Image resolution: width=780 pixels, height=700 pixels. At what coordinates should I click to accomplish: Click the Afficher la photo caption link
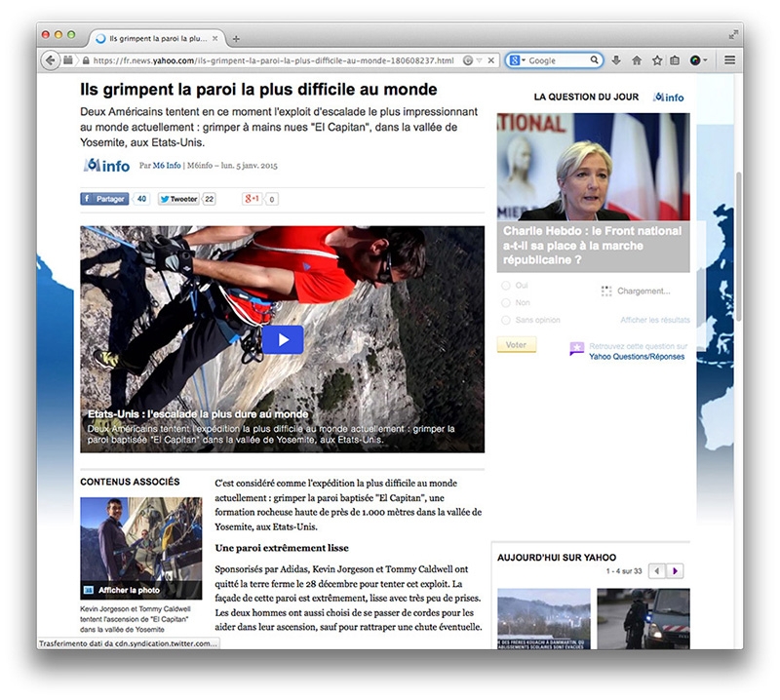129,590
